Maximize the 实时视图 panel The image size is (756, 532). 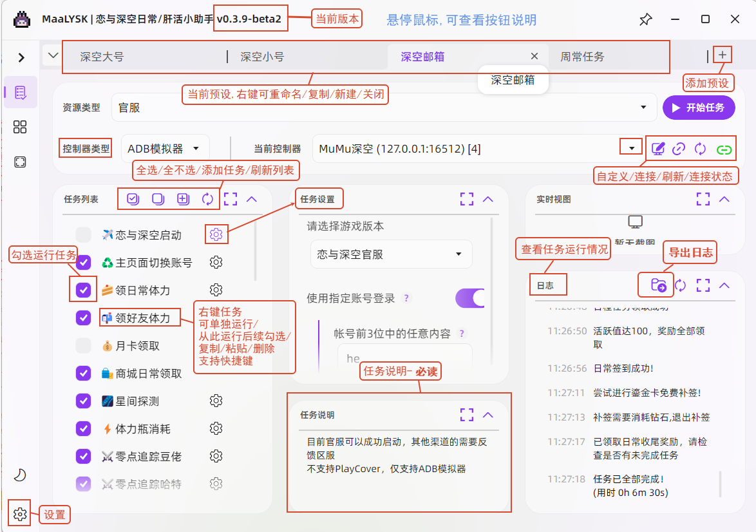click(x=703, y=199)
